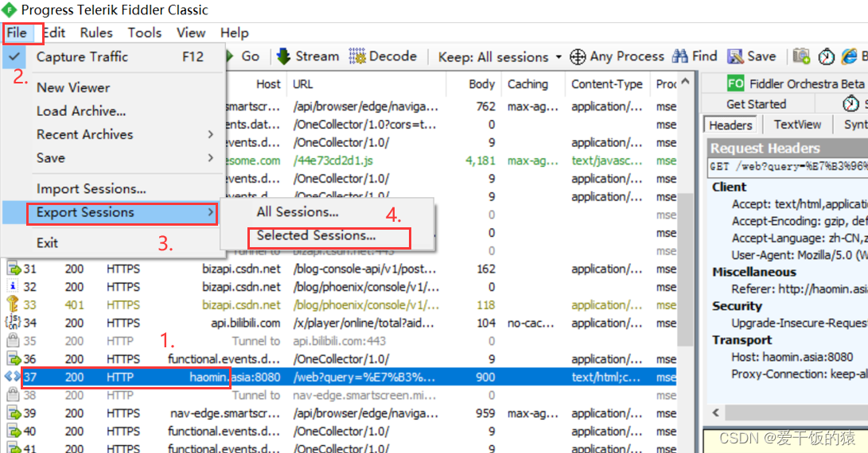
Task: Select session 33 key icon
Action: [x=13, y=304]
